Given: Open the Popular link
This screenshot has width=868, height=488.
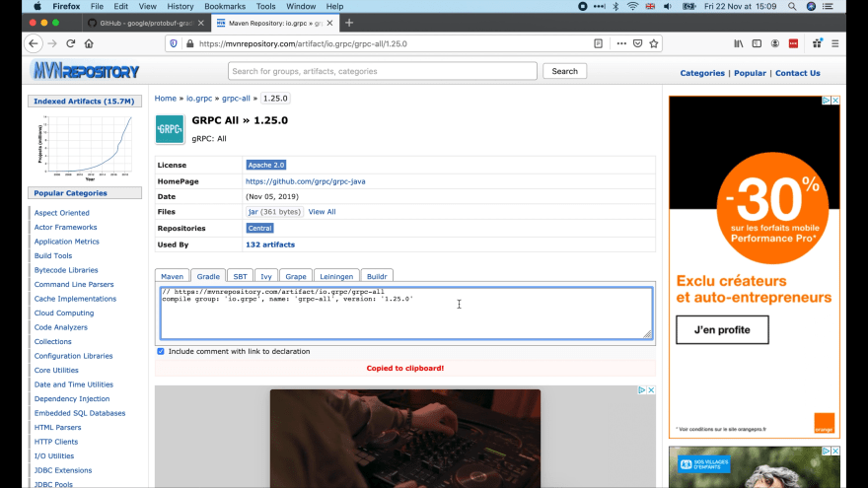Looking at the screenshot, I should coord(750,73).
